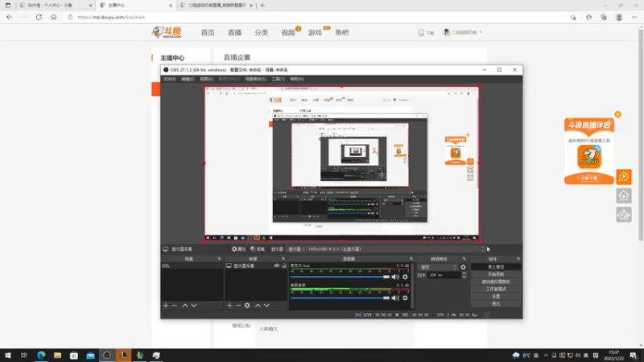Move scene down in scenes list
This screenshot has height=362, width=644.
[194, 306]
